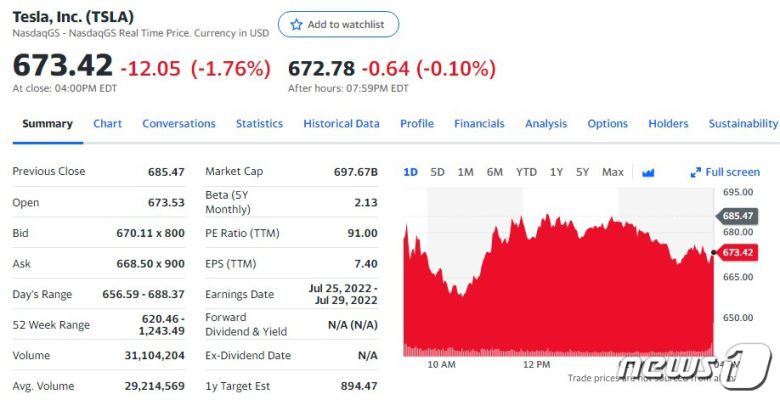Switch to the Chart tab
Image resolution: width=780 pixels, height=400 pixels.
click(x=107, y=124)
